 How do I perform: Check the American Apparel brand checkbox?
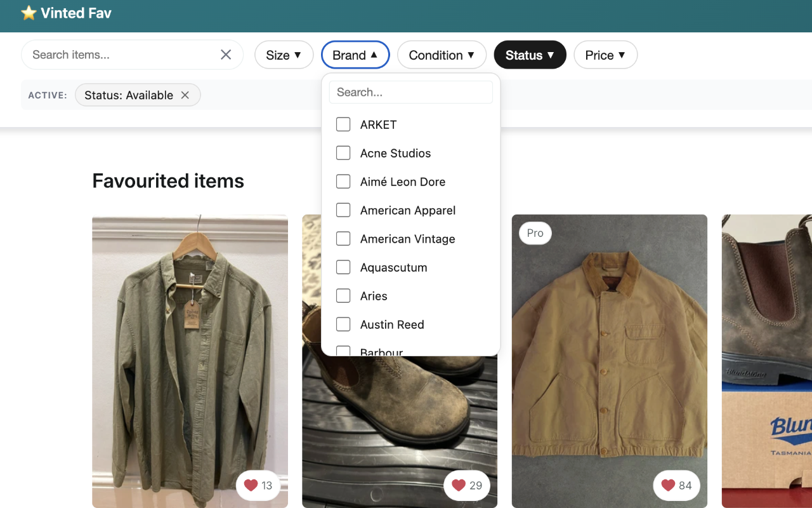[x=343, y=210]
